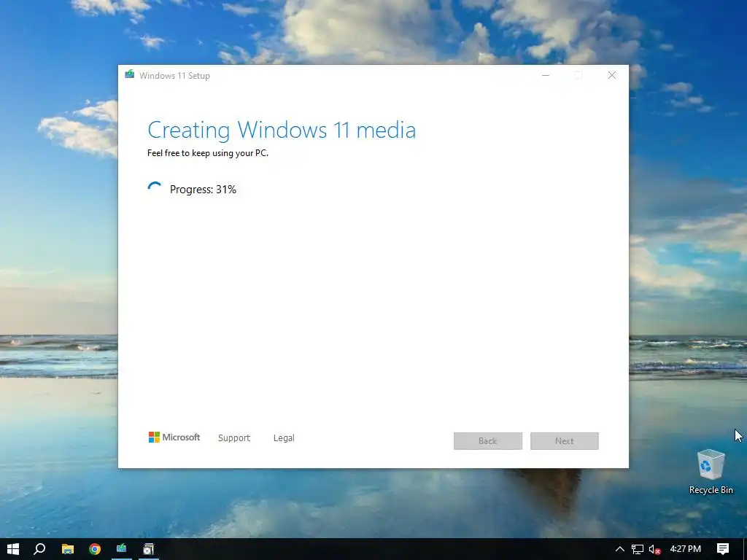Open the disc tool icon on the taskbar

point(149,549)
